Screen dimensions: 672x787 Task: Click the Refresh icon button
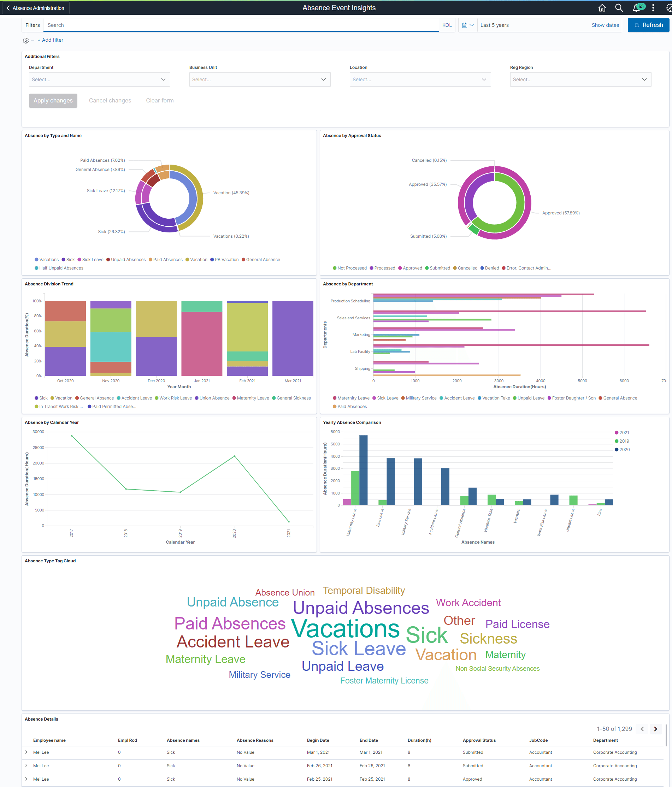(648, 25)
